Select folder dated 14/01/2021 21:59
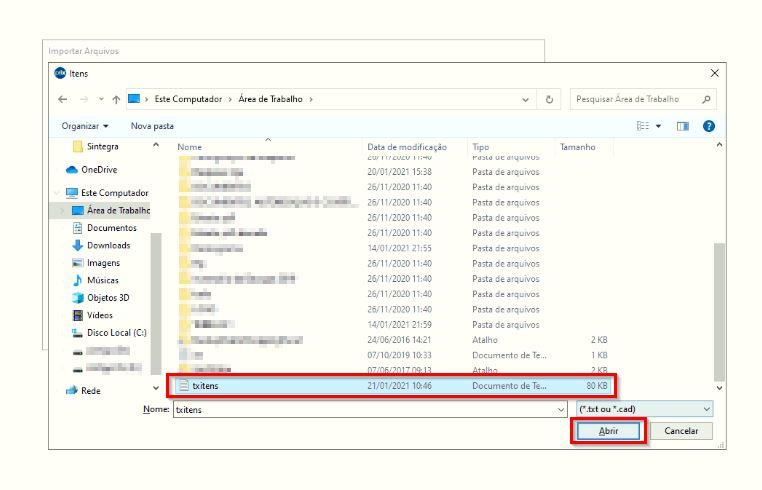This screenshot has width=762, height=490. pyautogui.click(x=391, y=325)
